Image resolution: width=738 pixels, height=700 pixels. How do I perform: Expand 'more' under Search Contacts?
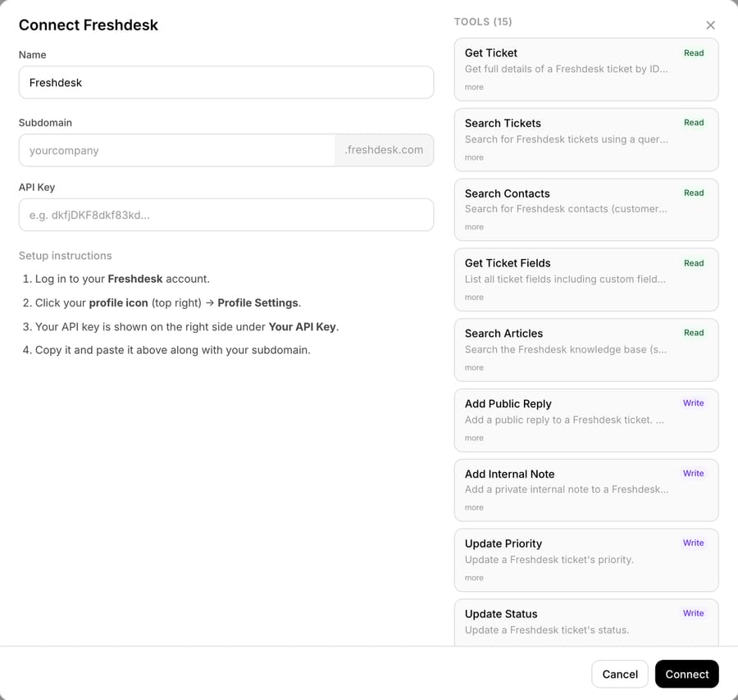[474, 227]
